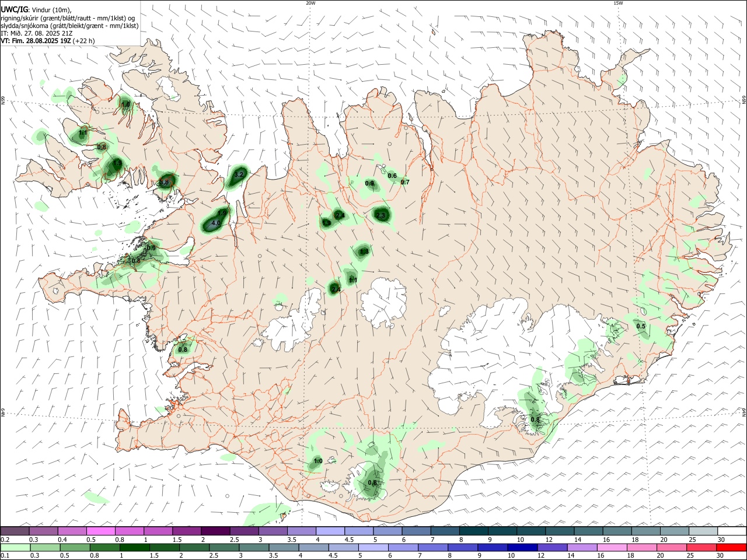Click the pale grey 25 swatch in top legend row
The width and height of the screenshot is (747, 560).
point(703,531)
